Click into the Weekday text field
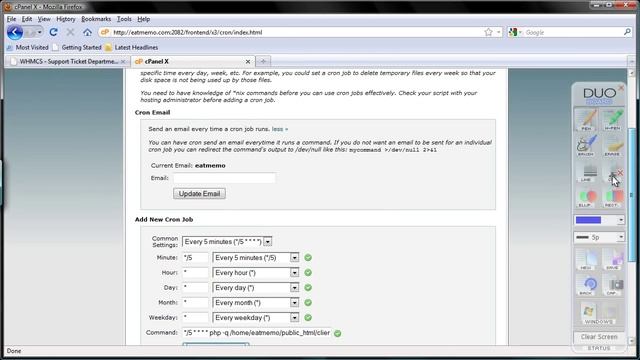Screen dimensions: 640x360 [x=195, y=318]
